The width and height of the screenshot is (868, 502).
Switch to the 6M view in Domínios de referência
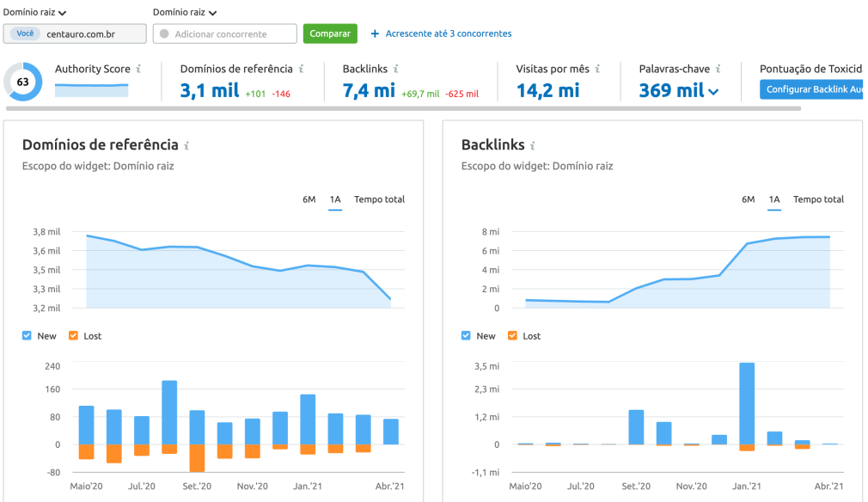(309, 199)
